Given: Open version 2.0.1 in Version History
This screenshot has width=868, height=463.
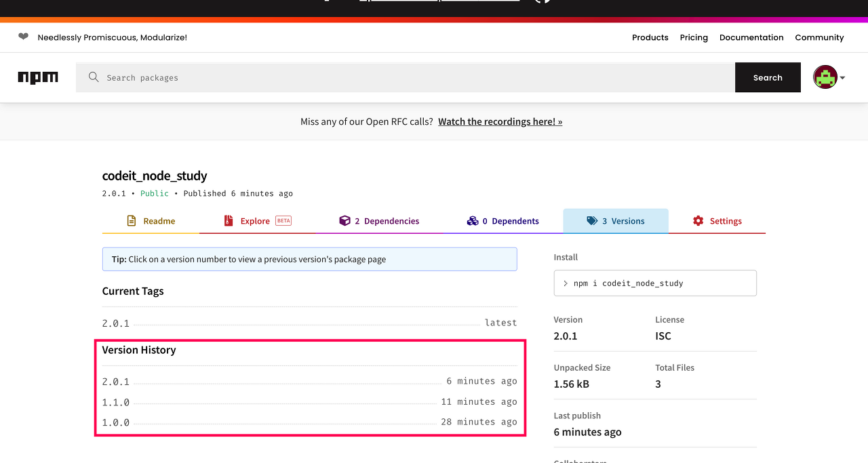Looking at the screenshot, I should (x=116, y=382).
